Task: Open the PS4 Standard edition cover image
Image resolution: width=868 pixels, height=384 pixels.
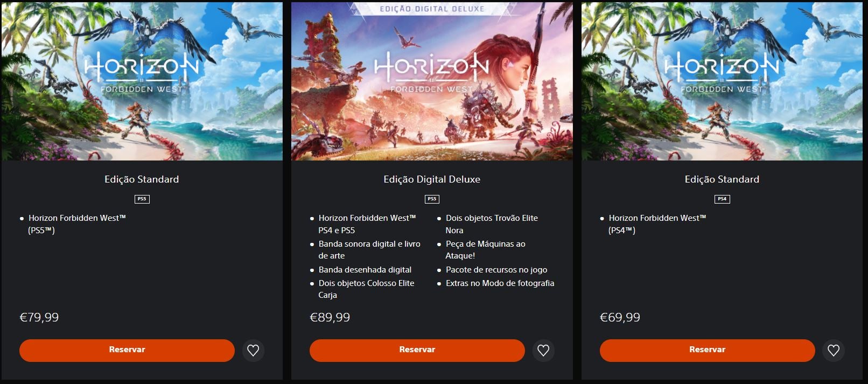Action: [x=722, y=81]
